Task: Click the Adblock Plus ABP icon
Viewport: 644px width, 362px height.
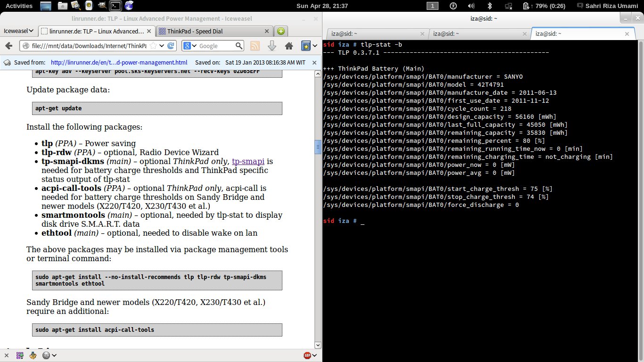Action: 307,355
